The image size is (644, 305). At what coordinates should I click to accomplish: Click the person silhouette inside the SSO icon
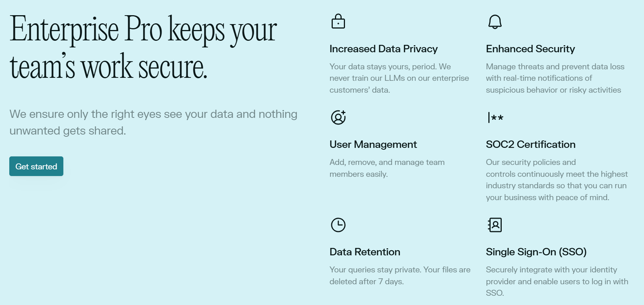[x=495, y=225]
